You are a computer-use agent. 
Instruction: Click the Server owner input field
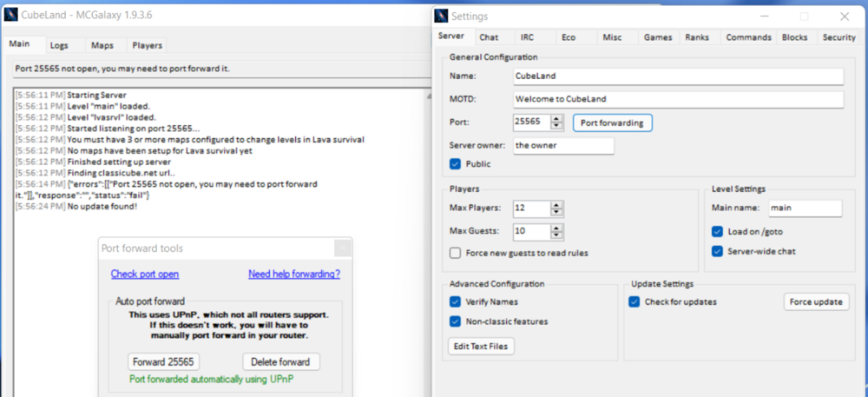point(563,146)
